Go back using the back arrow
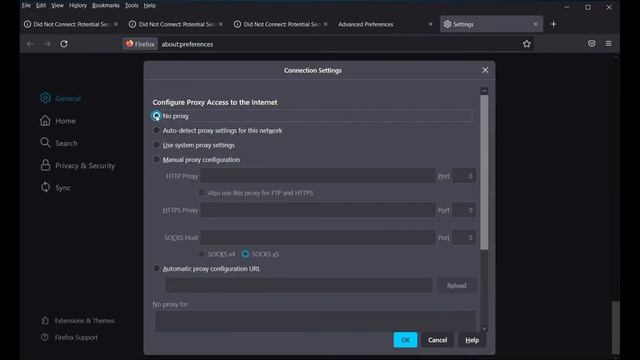Screen dimensions: 640x360 tap(30, 44)
